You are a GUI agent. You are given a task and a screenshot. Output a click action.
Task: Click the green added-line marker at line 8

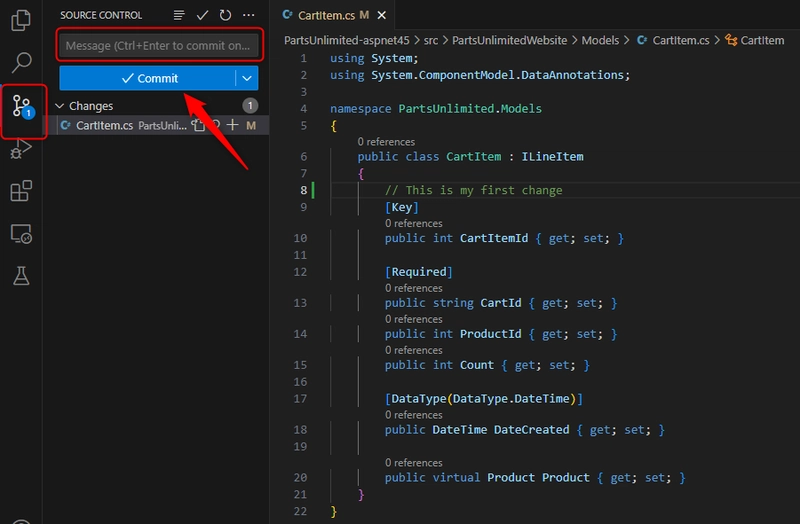click(313, 190)
